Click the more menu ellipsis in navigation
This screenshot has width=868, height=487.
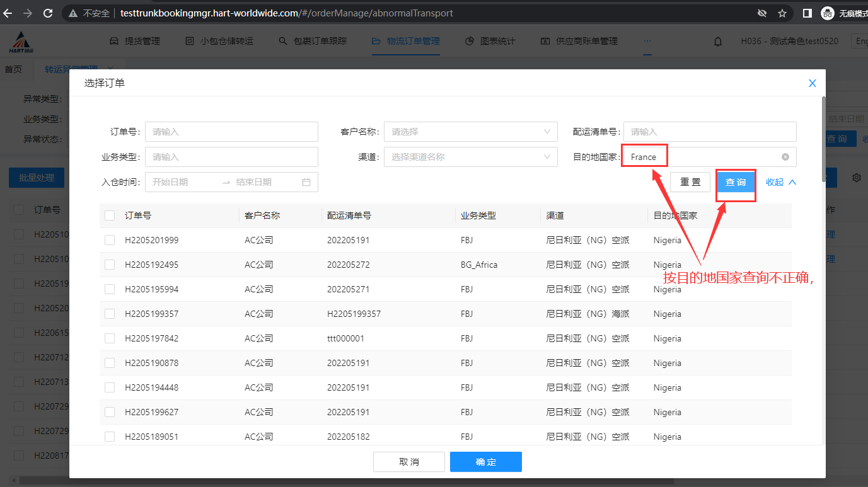click(x=647, y=41)
